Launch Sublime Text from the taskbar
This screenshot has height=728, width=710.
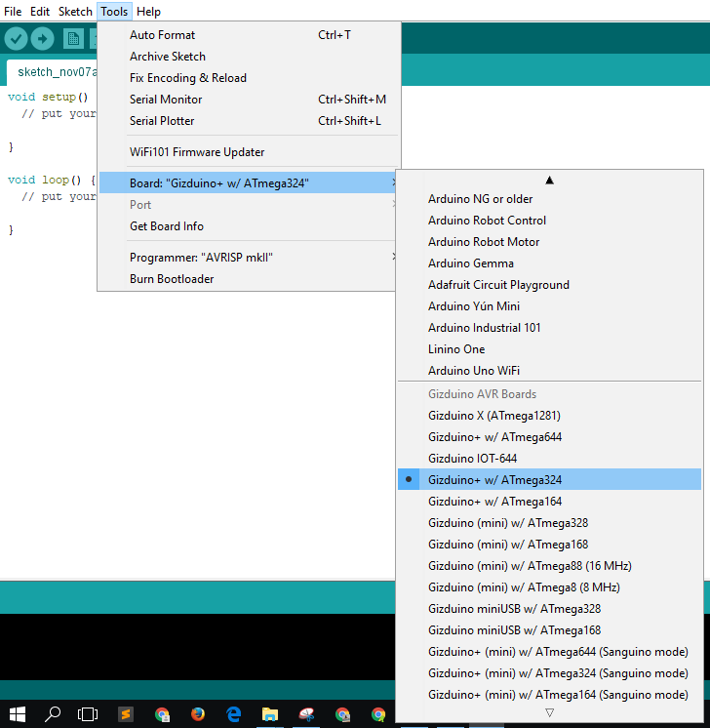pyautogui.click(x=125, y=714)
